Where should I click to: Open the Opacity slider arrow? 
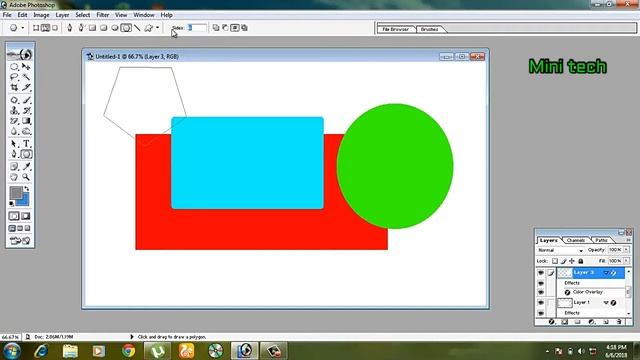click(x=627, y=249)
